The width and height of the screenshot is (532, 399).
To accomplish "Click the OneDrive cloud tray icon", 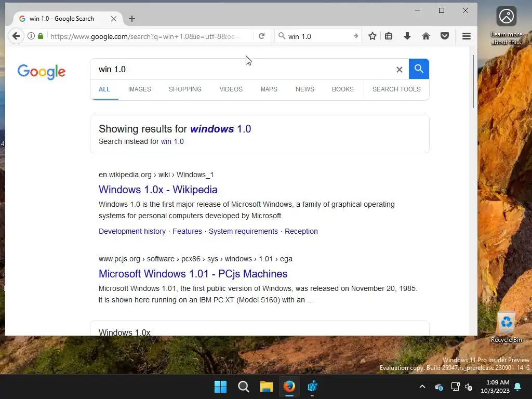I will (438, 387).
